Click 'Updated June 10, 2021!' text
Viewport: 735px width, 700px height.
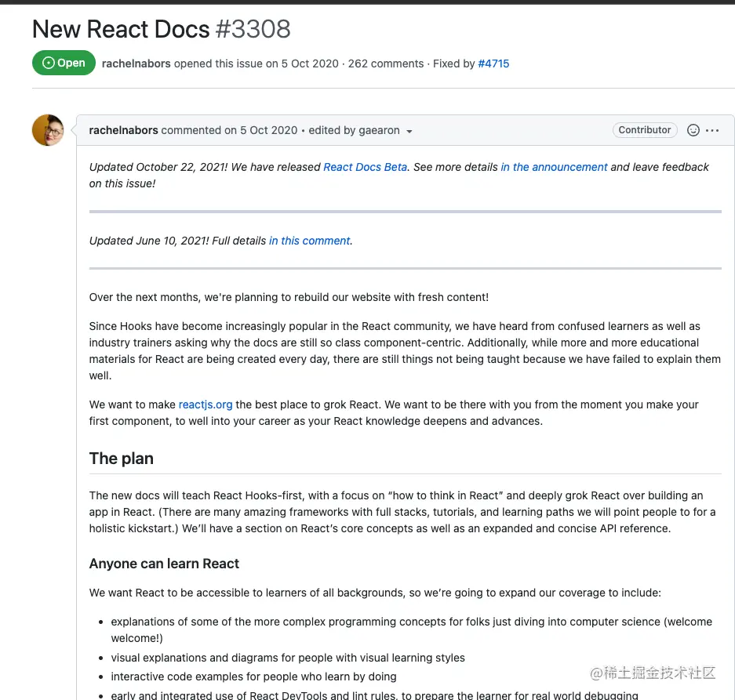(x=149, y=241)
